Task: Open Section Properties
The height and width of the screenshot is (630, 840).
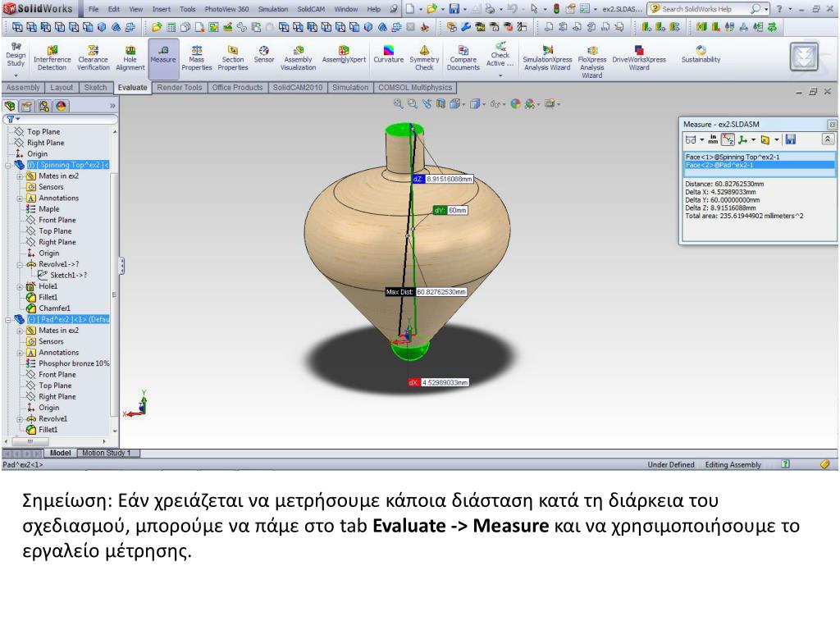Action: [x=232, y=58]
